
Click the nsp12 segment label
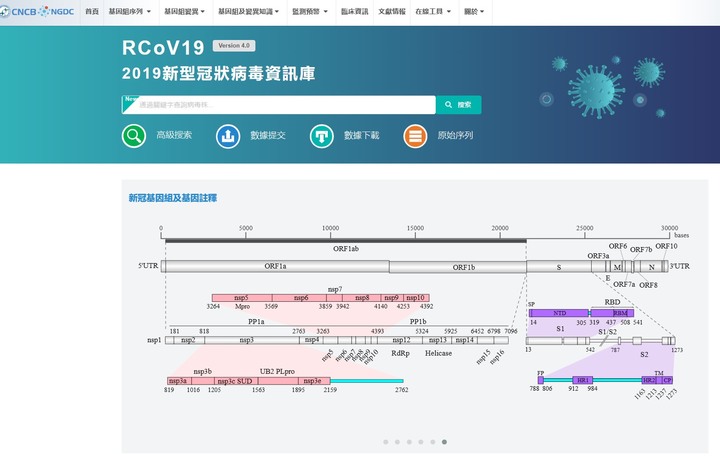[401, 340]
